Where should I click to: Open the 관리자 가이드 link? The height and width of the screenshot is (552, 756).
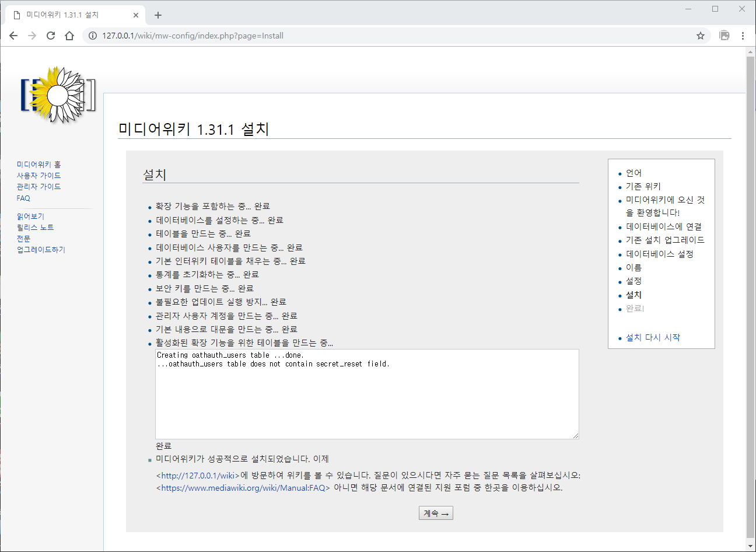coord(38,187)
